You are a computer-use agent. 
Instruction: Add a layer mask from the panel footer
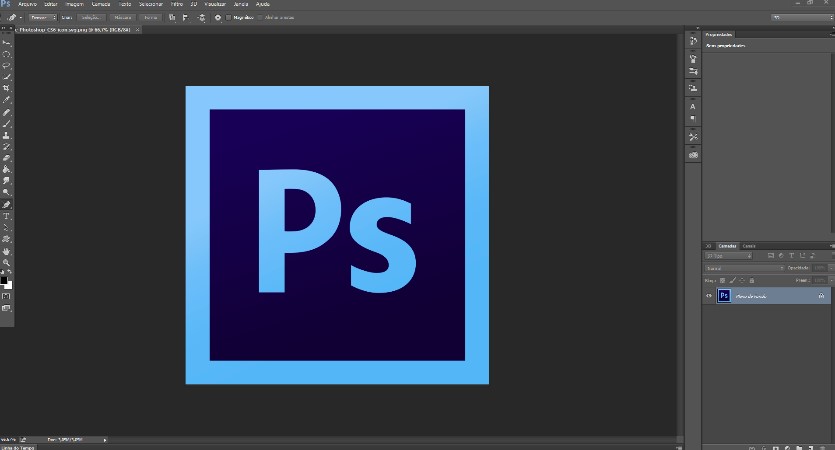(775, 448)
